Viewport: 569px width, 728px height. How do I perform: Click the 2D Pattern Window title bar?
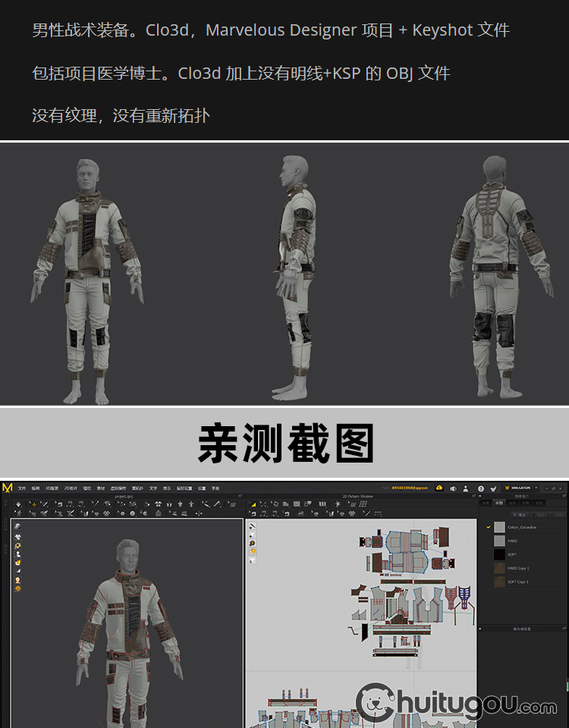click(357, 496)
